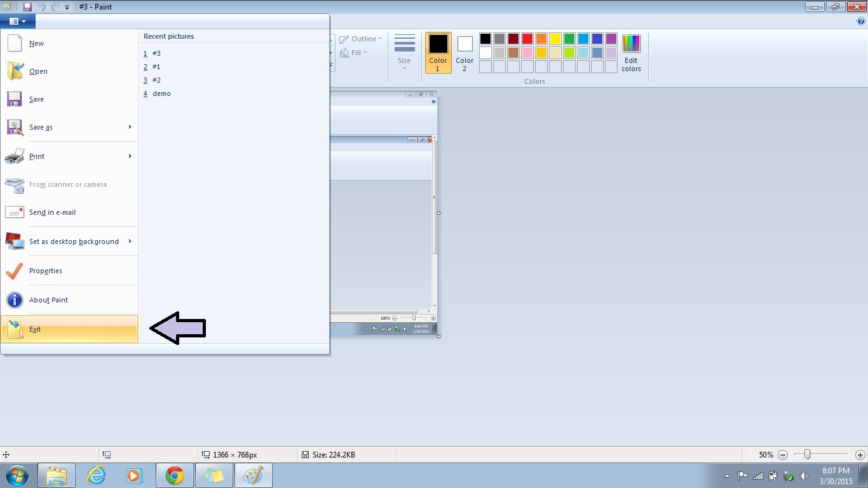Launch Internet Explorer from the taskbar
This screenshot has height=488, width=868.
coord(96,475)
